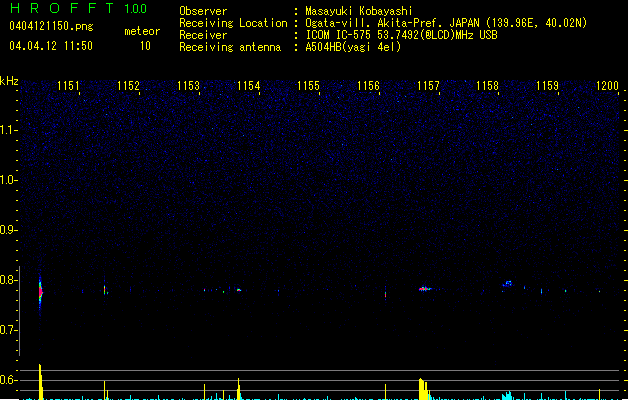Click the 0.9 kHz frequency label
This screenshot has width=629, height=400.
coord(8,230)
